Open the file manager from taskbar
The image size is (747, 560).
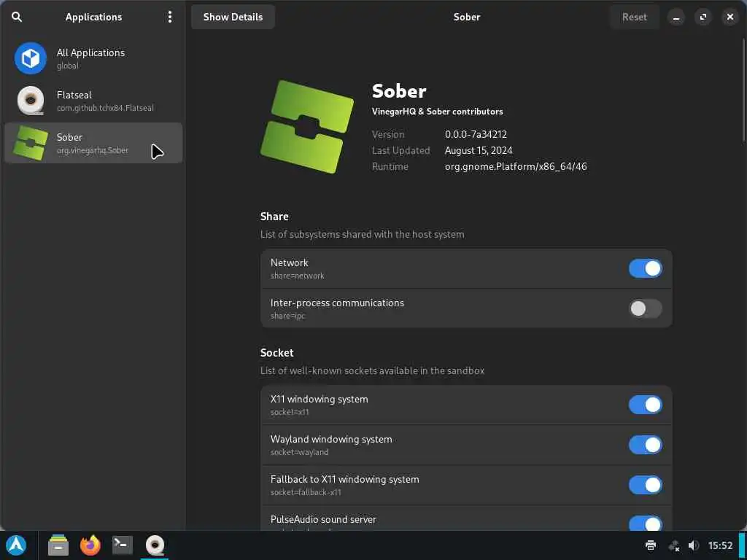(x=58, y=545)
